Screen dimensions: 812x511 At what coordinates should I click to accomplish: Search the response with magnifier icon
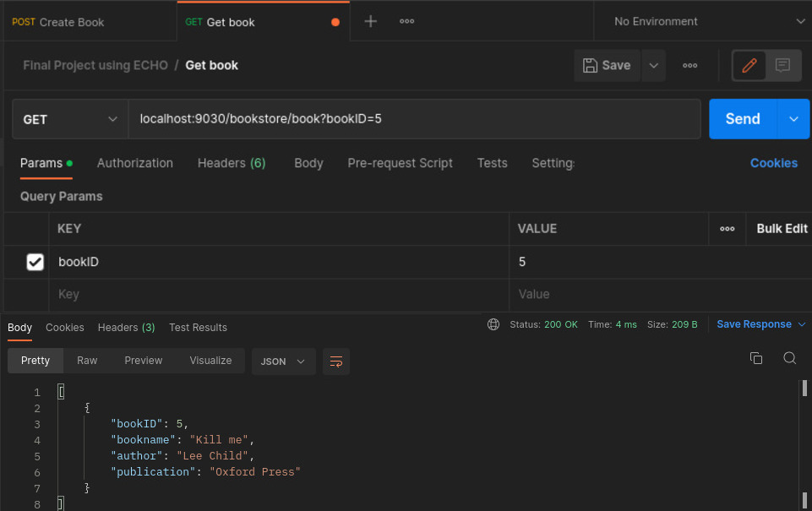pos(789,358)
